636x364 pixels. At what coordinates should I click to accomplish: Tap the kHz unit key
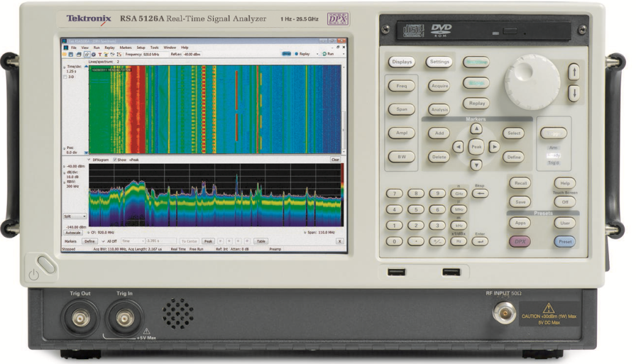click(459, 225)
